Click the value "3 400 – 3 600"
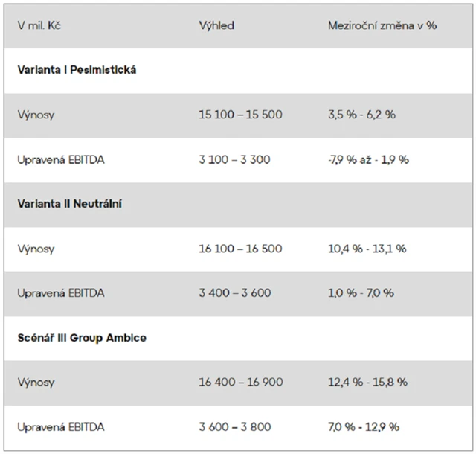 point(235,293)
